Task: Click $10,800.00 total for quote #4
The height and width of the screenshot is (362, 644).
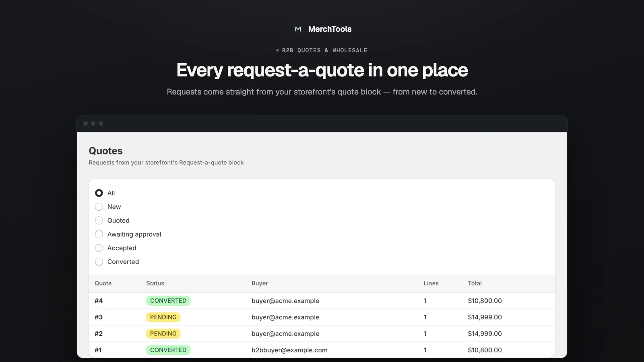Action: coord(485,300)
